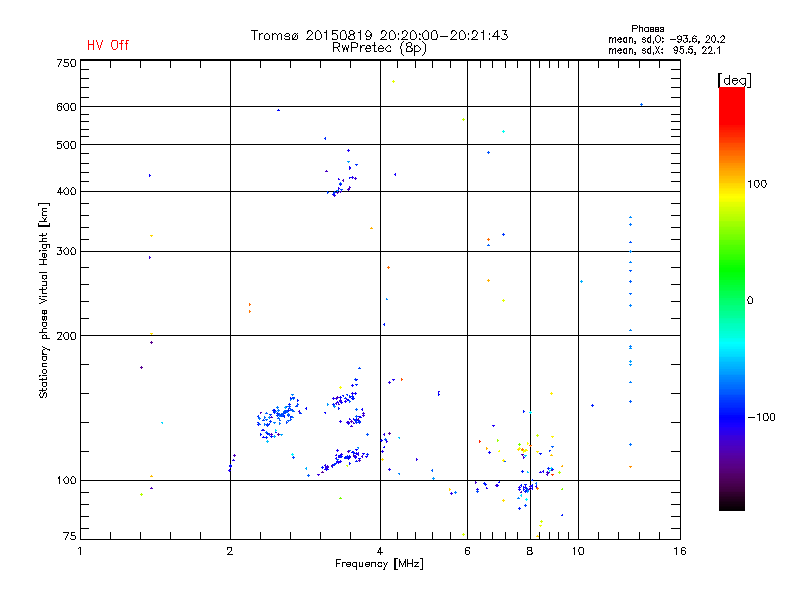The width and height of the screenshot is (800, 600).
Task: Click the y-axis tick label "500"
Action: point(66,145)
